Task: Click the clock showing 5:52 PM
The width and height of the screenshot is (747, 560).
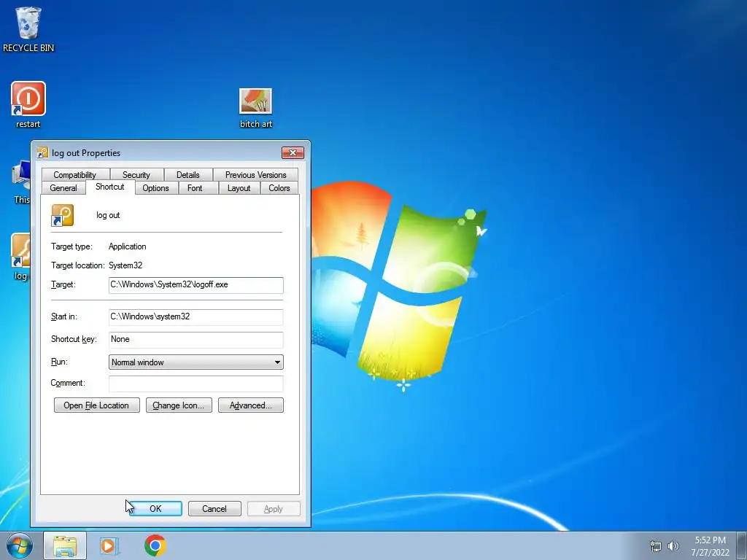Action: 711,546
